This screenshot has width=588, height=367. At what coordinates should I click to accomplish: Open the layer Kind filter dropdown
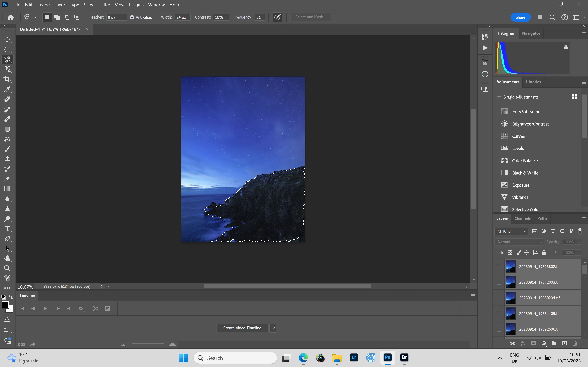point(511,231)
